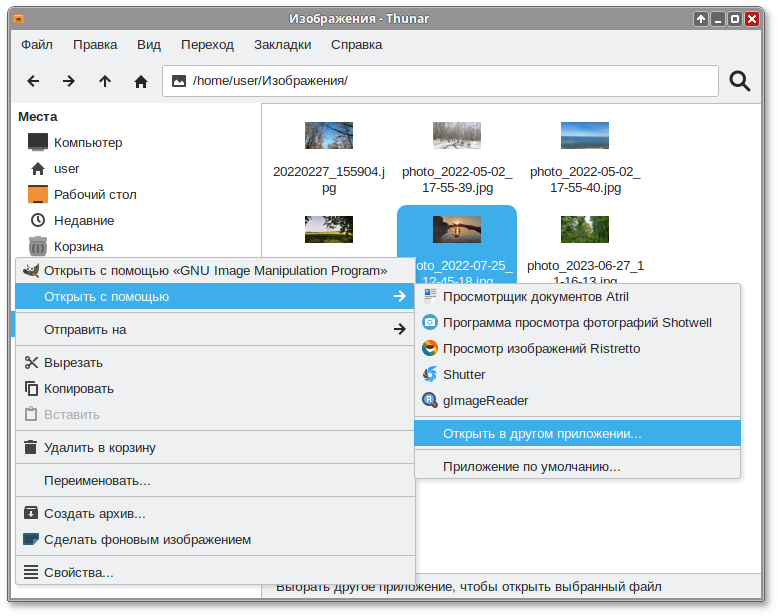The image size is (778, 616).
Task: Choose Копировать from the context menu
Action: pyautogui.click(x=215, y=388)
